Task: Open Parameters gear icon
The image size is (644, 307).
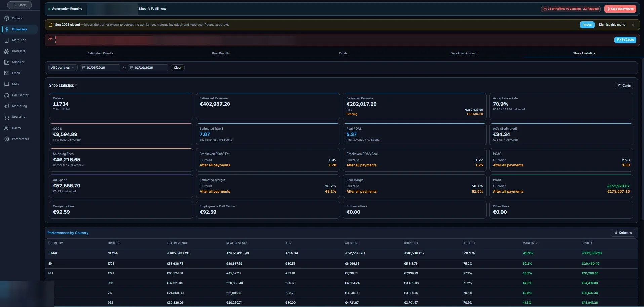Action: click(6, 139)
